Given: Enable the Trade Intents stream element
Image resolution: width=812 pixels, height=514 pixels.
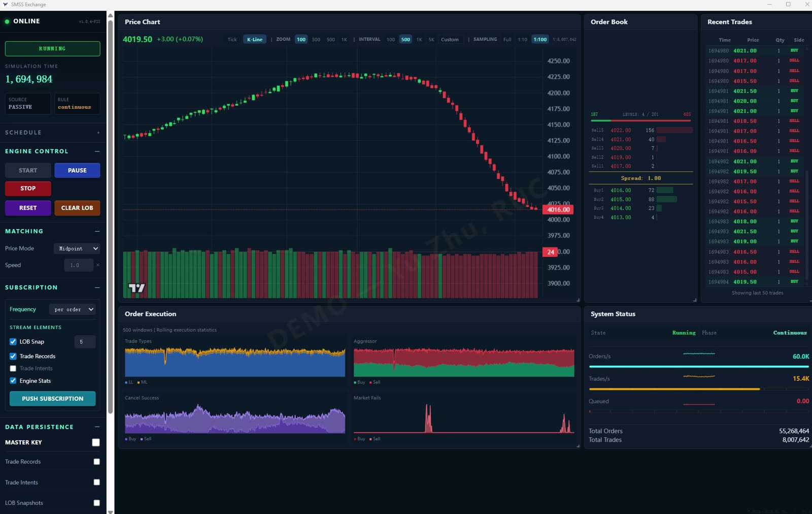Looking at the screenshot, I should point(13,368).
